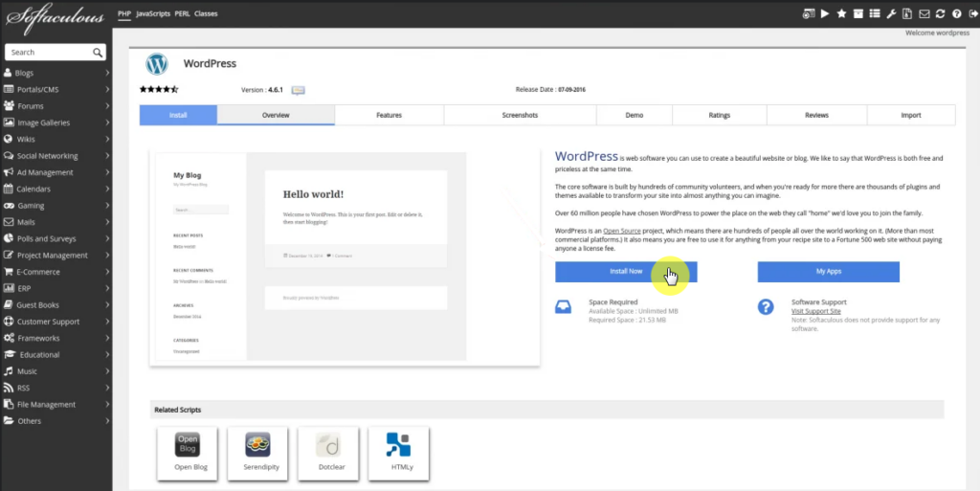Screen dimensions: 980x491
Task: Switch to the Overview tab
Action: (x=276, y=115)
